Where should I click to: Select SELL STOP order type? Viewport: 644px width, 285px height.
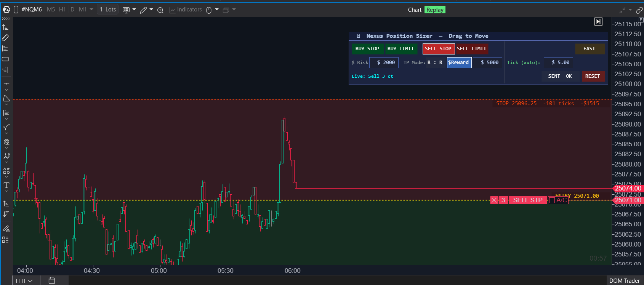pos(438,49)
